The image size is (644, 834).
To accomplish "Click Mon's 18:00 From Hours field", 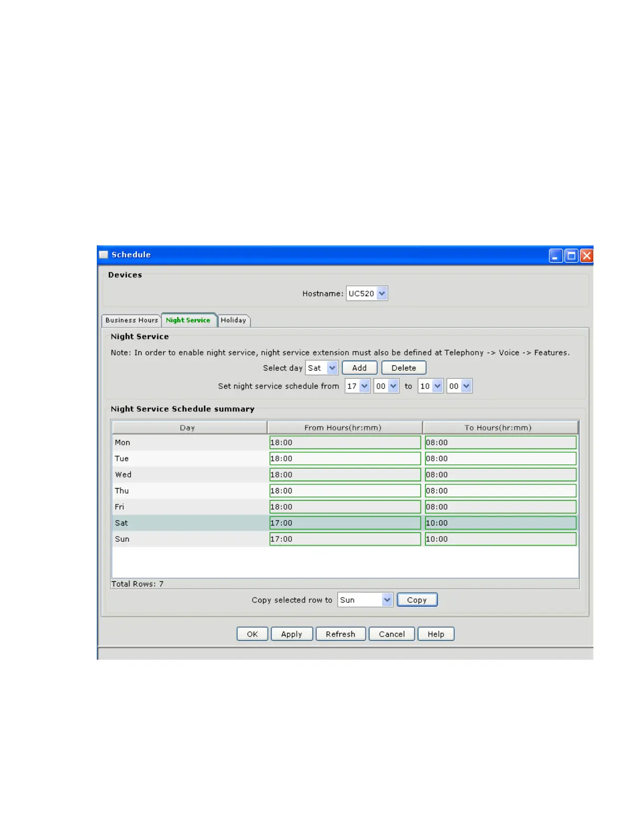I will (x=345, y=442).
